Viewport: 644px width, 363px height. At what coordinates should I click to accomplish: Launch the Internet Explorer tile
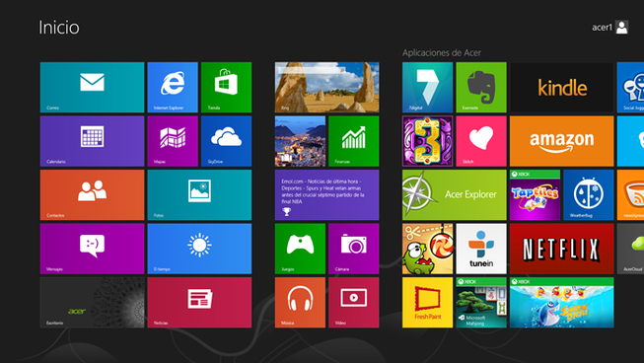coord(173,87)
